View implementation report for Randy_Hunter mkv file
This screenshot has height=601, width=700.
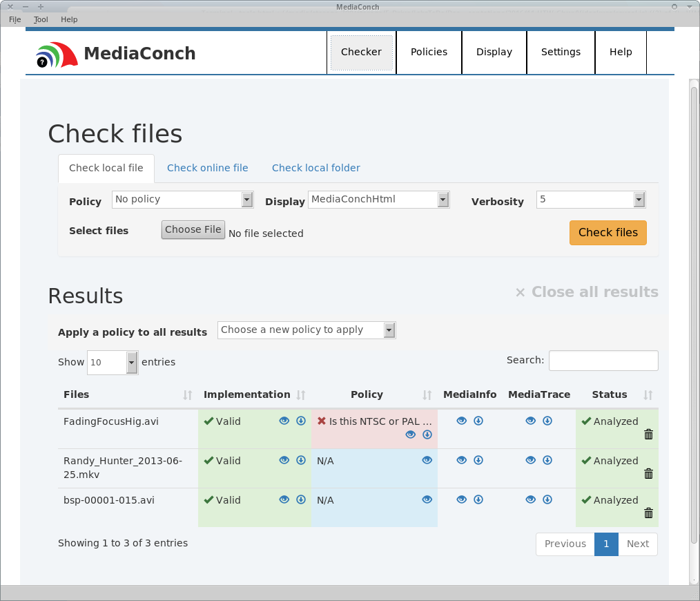point(284,460)
